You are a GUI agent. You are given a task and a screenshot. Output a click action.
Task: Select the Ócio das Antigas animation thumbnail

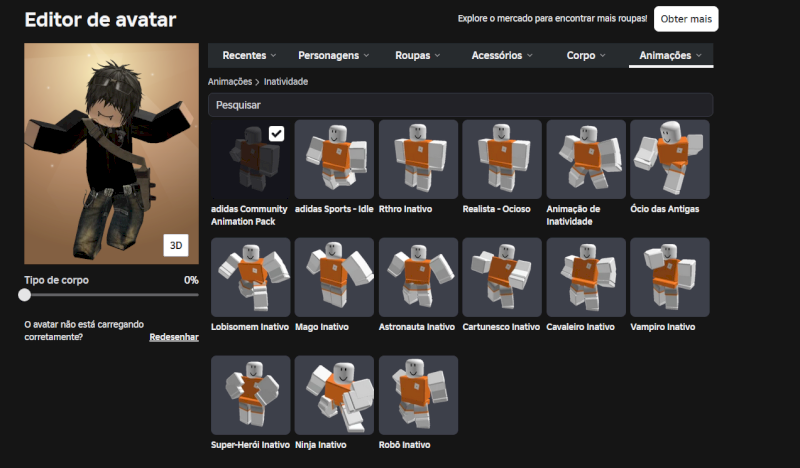tap(670, 159)
